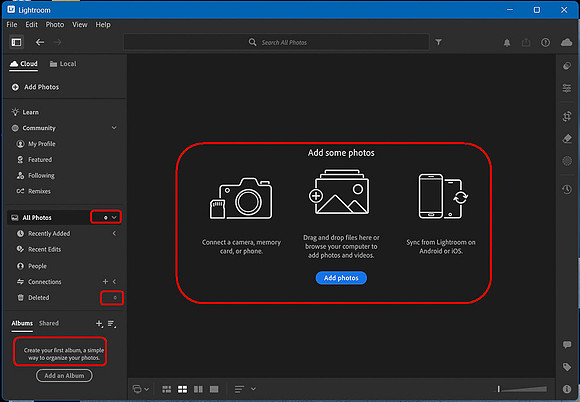Switch to square grid view
Image resolution: width=580 pixels, height=402 pixels.
(x=182, y=389)
